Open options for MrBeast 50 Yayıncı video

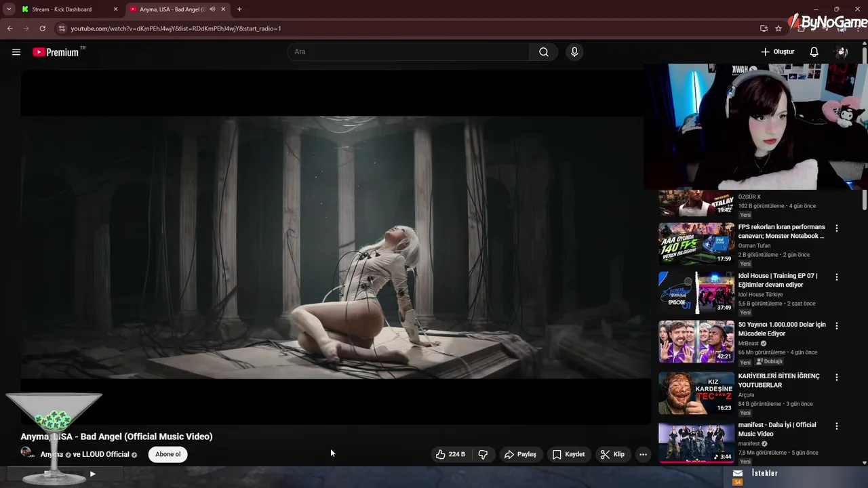point(837,326)
